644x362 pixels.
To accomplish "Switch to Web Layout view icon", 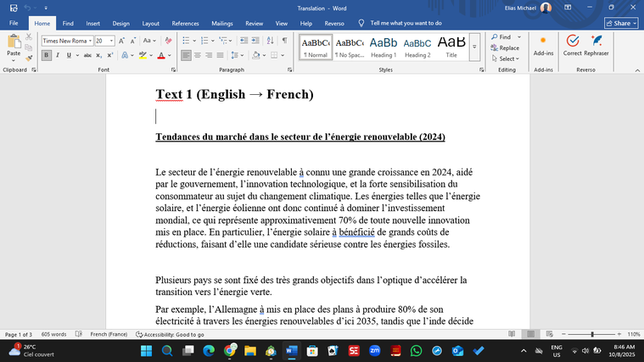I will pos(550,334).
